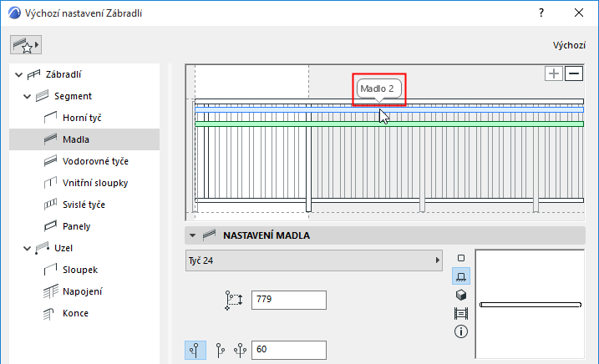Open Napojení settings
The image size is (599, 364).
coord(83,292)
